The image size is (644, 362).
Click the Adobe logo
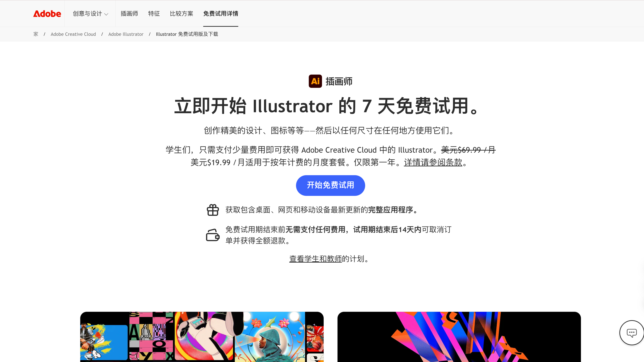(x=47, y=14)
